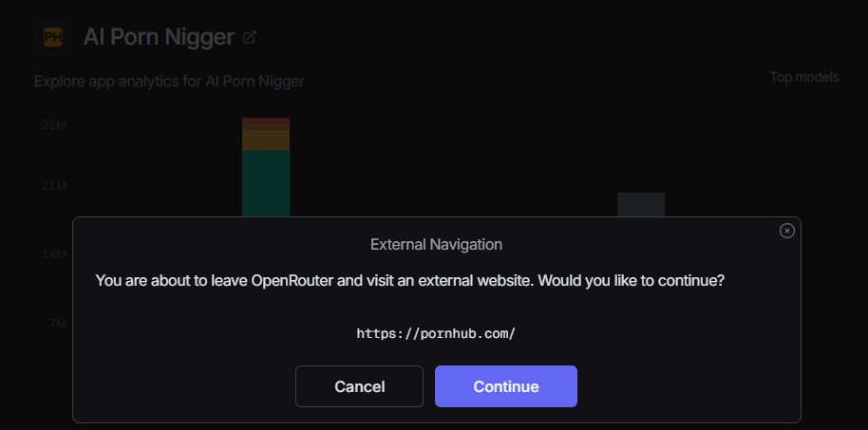Open the external link icon beside app title
The image size is (868, 430).
(x=250, y=38)
